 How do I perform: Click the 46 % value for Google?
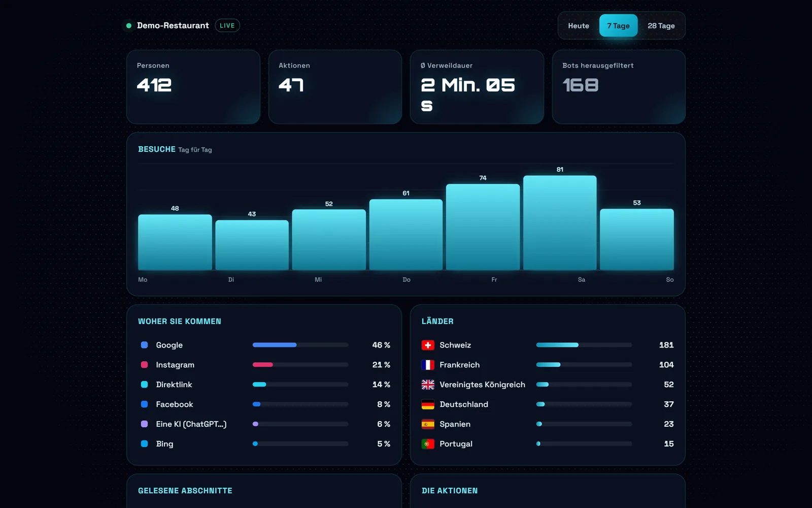coord(381,345)
